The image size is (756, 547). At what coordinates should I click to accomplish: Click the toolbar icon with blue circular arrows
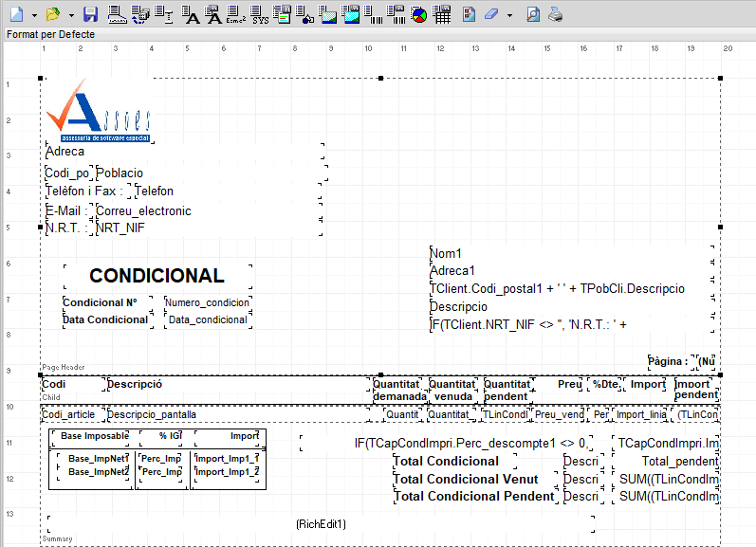point(140,14)
